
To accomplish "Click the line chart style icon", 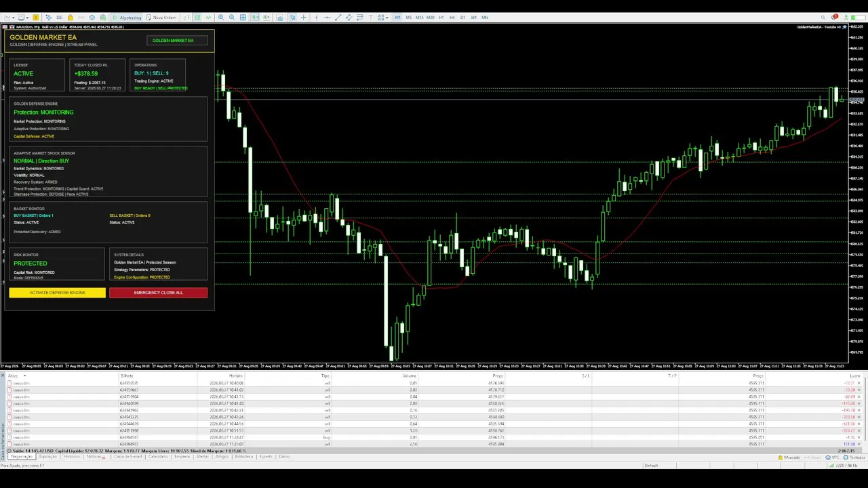I will pos(208,18).
